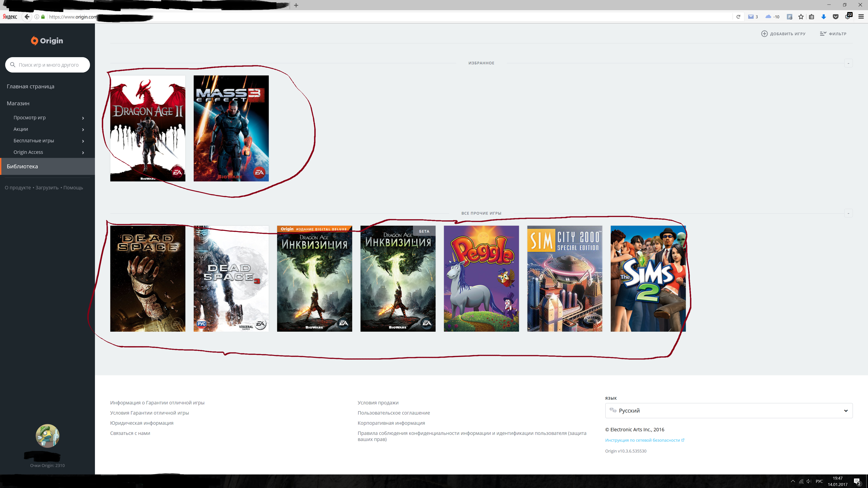Open the volume speaker tray icon
Image resolution: width=868 pixels, height=488 pixels.
[x=809, y=481]
